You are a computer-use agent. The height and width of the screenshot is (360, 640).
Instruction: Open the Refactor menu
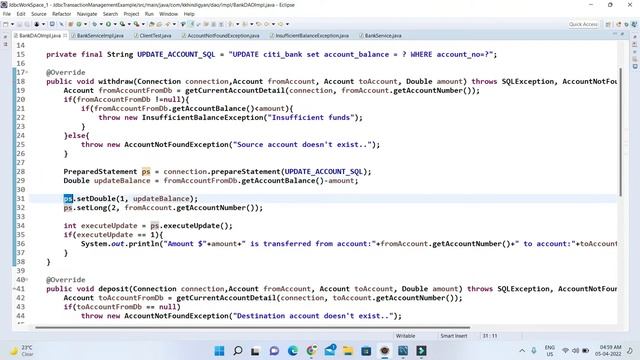click(62, 14)
